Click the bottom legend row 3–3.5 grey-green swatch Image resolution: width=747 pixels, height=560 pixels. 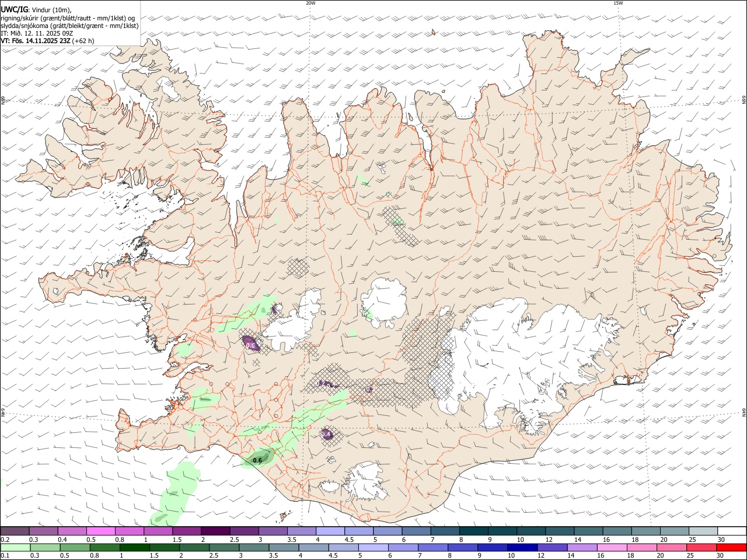253,548
